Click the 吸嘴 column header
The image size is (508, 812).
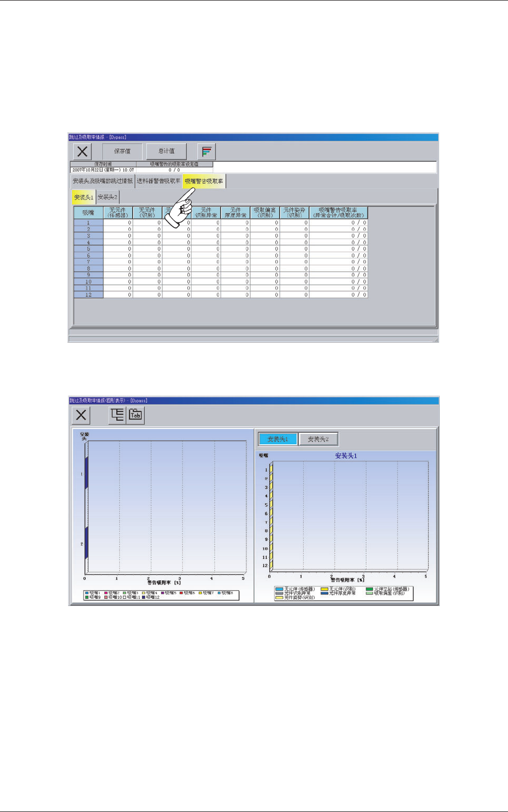[x=88, y=213]
